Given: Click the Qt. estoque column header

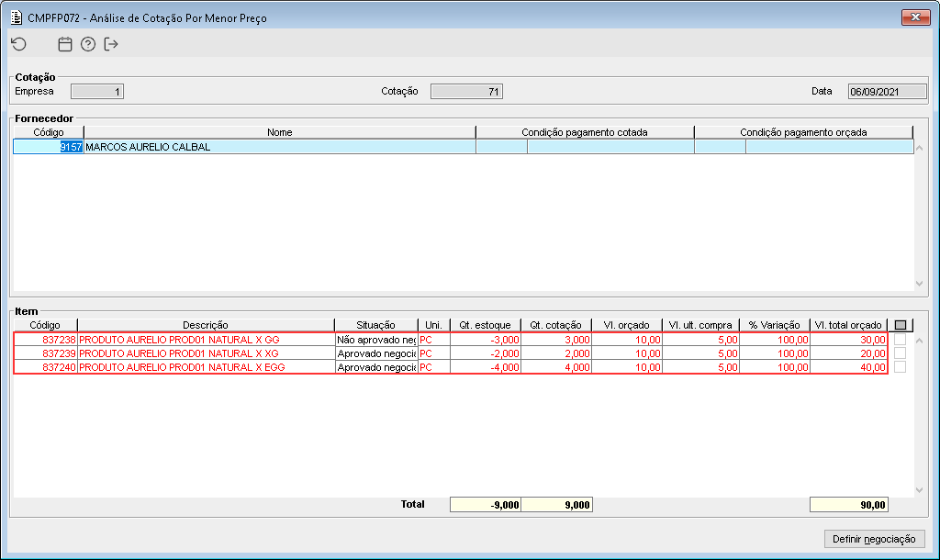Looking at the screenshot, I should [485, 325].
